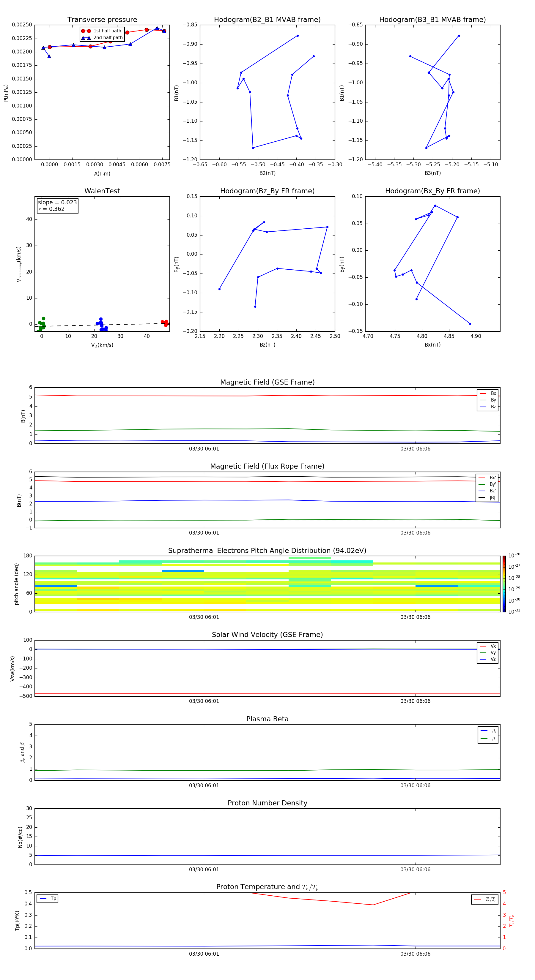
Task: Click the "B3(nT)" x-axis label
Action: [432, 173]
